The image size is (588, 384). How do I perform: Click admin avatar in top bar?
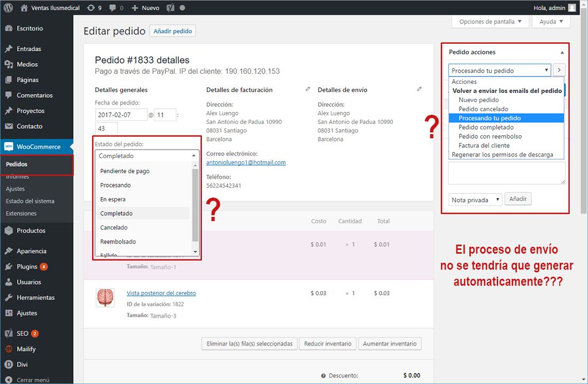pyautogui.click(x=572, y=7)
